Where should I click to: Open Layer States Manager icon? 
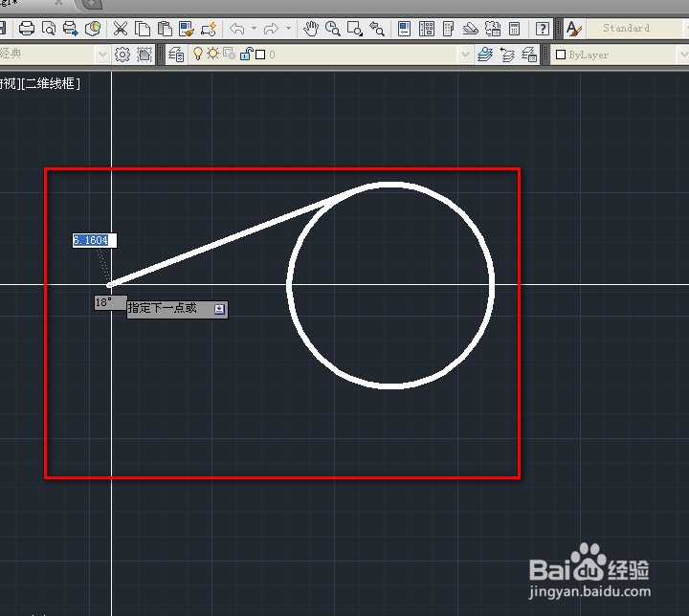tap(529, 55)
